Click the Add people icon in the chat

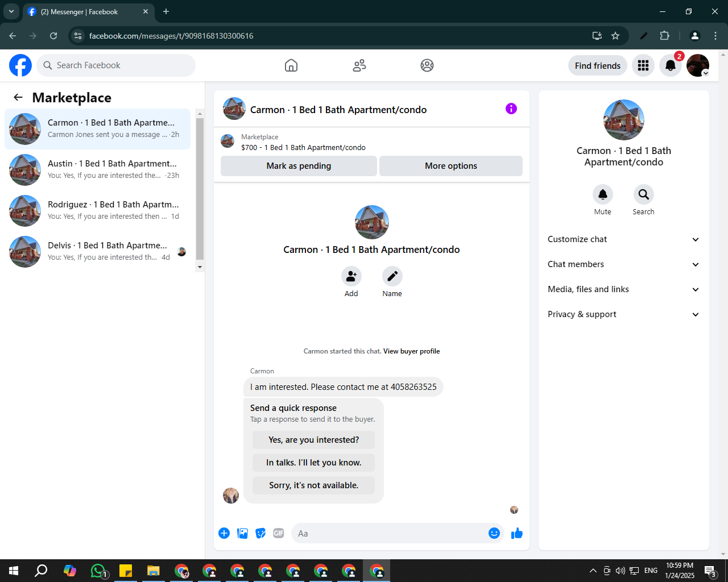[351, 276]
